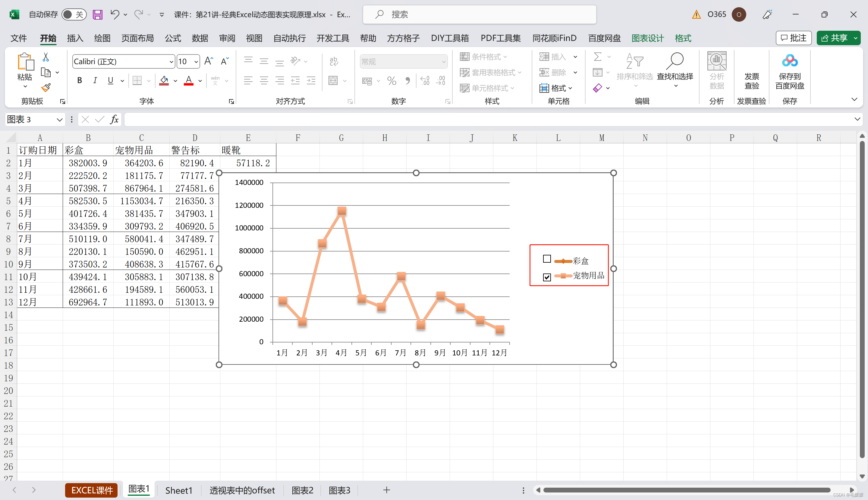
Task: Open the font size dropdown
Action: (196, 62)
